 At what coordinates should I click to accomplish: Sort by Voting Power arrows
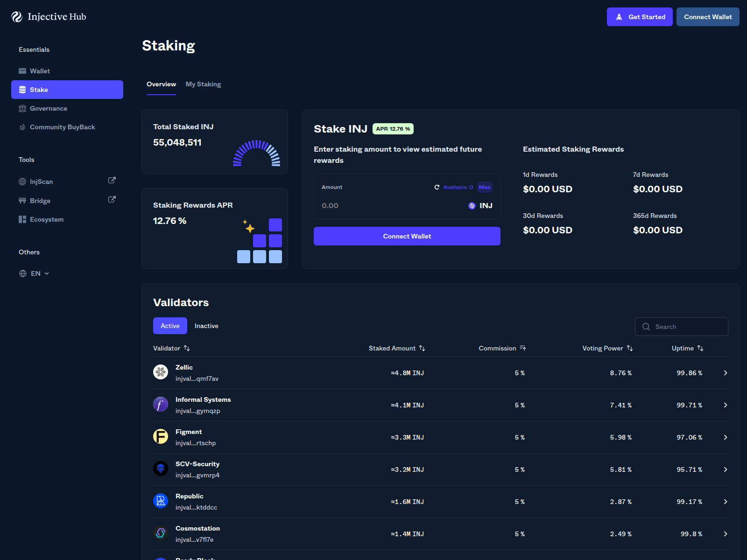click(630, 348)
